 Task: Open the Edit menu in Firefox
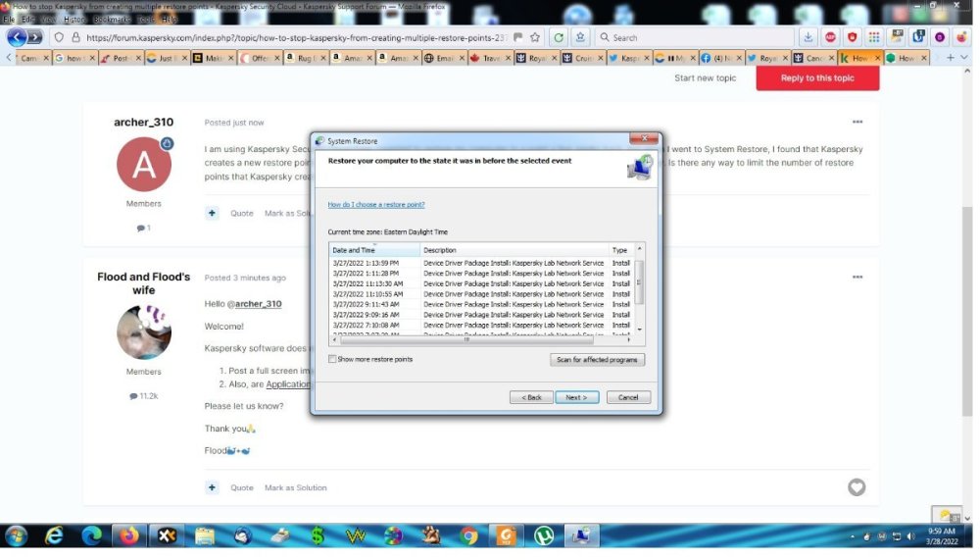coord(26,20)
